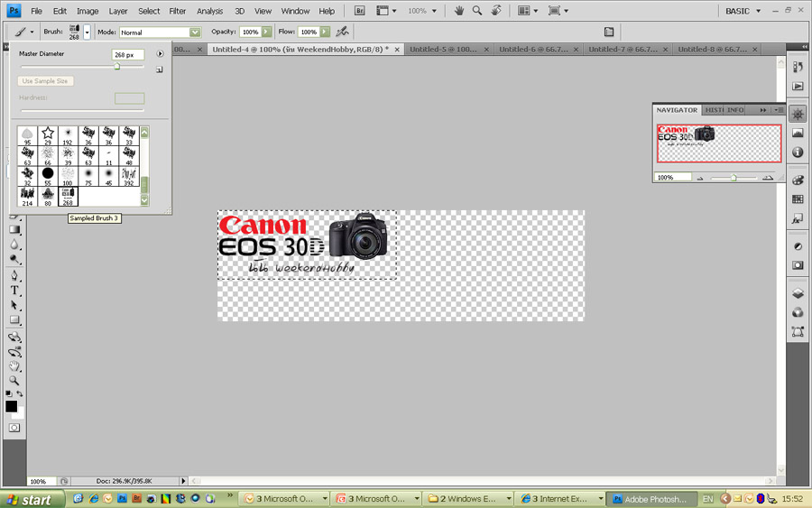Click the Master Diameter slider handle
This screenshot has height=508, width=812.
(117, 66)
